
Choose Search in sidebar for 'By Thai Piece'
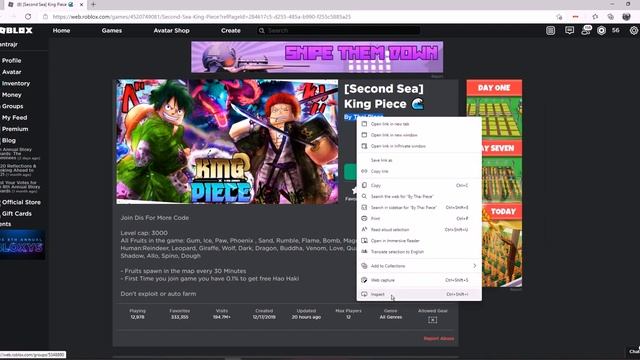click(x=419, y=208)
